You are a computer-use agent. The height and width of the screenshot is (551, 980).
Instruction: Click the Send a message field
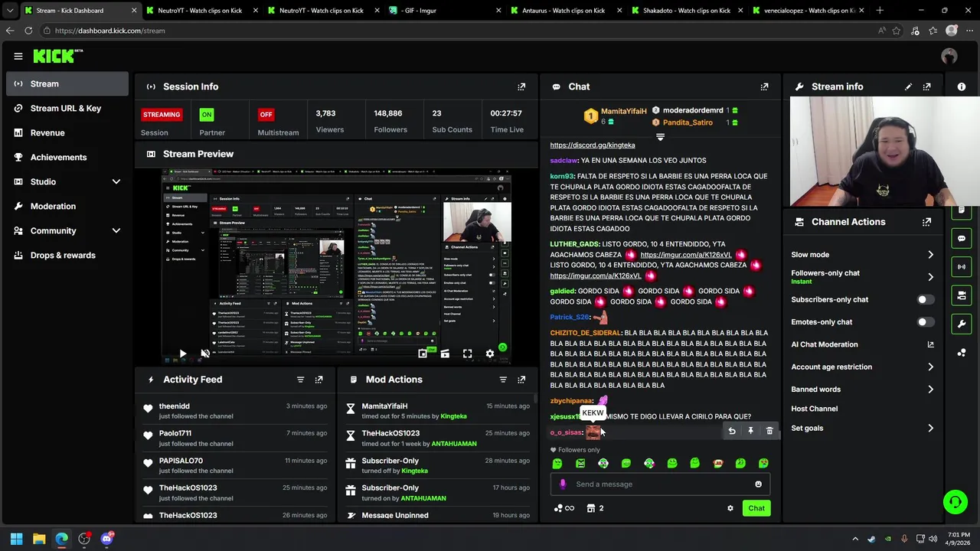click(x=660, y=484)
